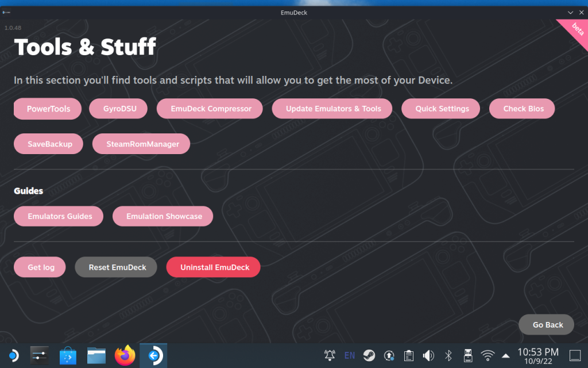Viewport: 588px width, 368px height.
Task: Minimize the EmuDeck window
Action: (570, 13)
